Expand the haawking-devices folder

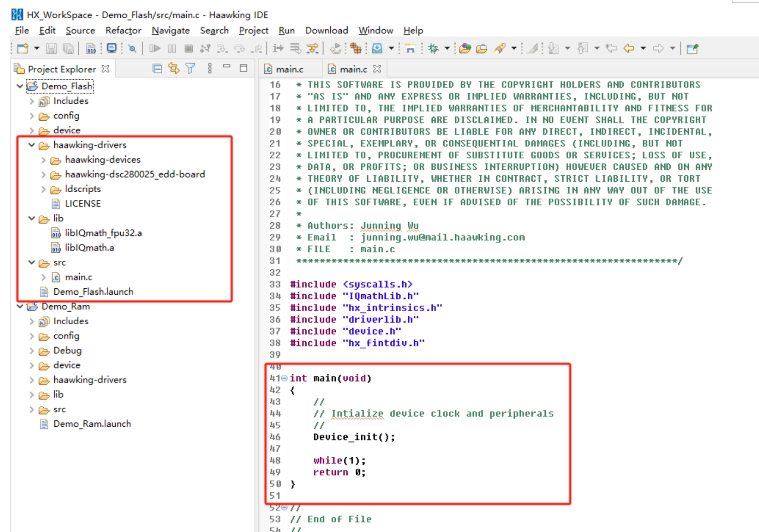coord(43,160)
